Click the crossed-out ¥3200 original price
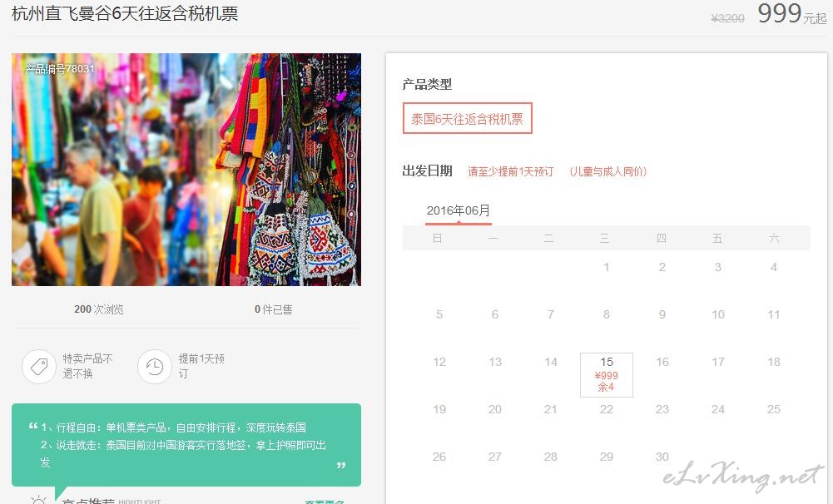 [x=728, y=18]
